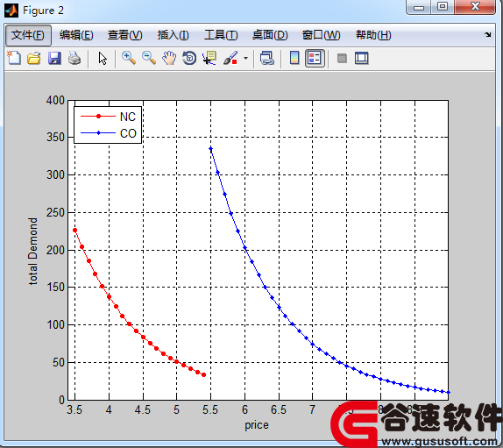Image resolution: width=503 pixels, height=448 pixels.
Task: Click the red NC curve's first data point
Action: coord(75,230)
